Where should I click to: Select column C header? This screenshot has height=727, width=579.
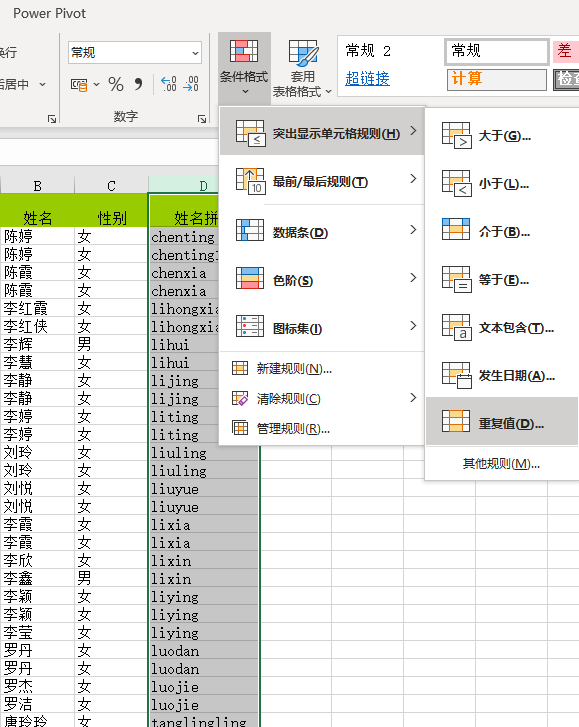(111, 186)
